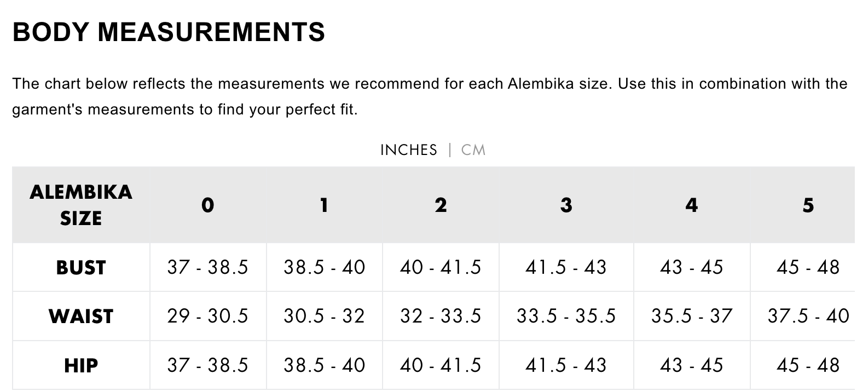Click bust value 37 - 38.5
The image size is (868, 391).
coord(208,267)
